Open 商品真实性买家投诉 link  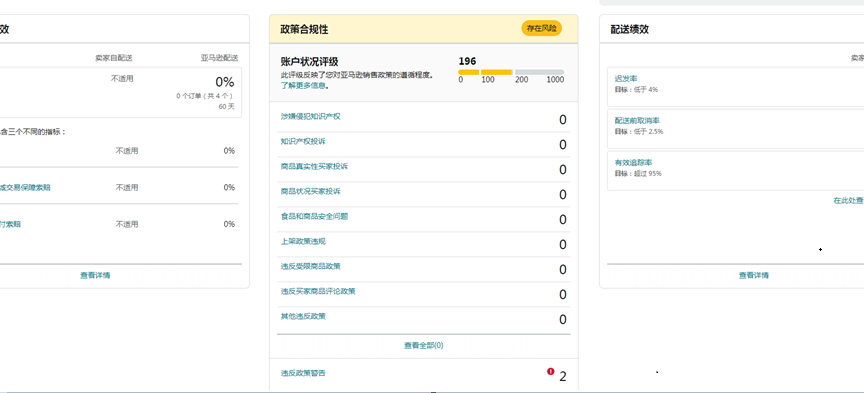coord(314,166)
